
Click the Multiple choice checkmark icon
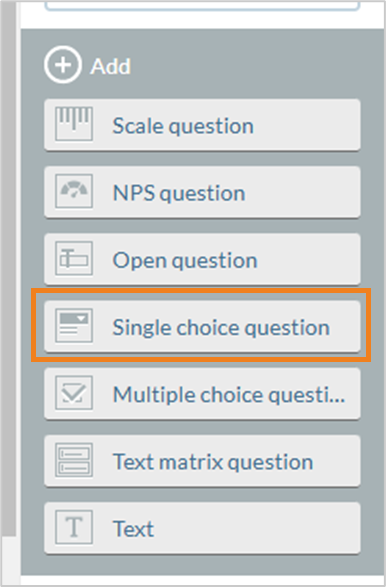tap(74, 393)
